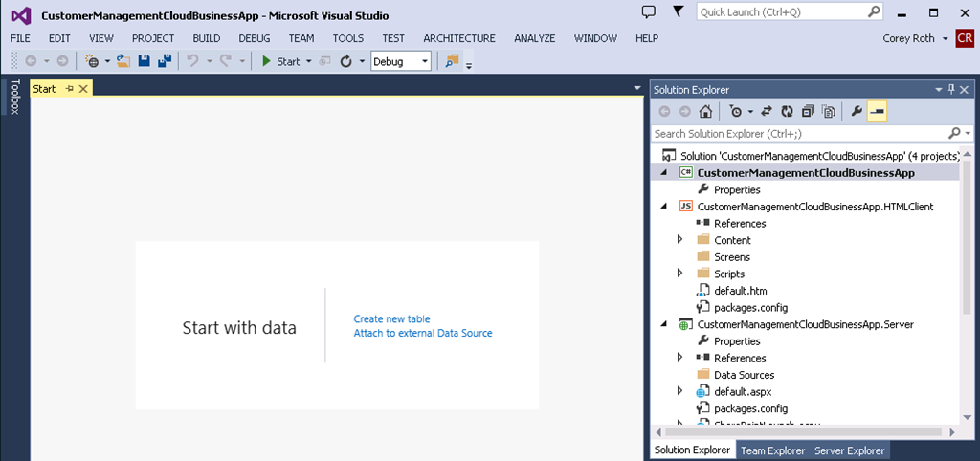Image resolution: width=980 pixels, height=461 pixels.
Task: Open dropdown arrow next to Start button
Action: tap(309, 61)
